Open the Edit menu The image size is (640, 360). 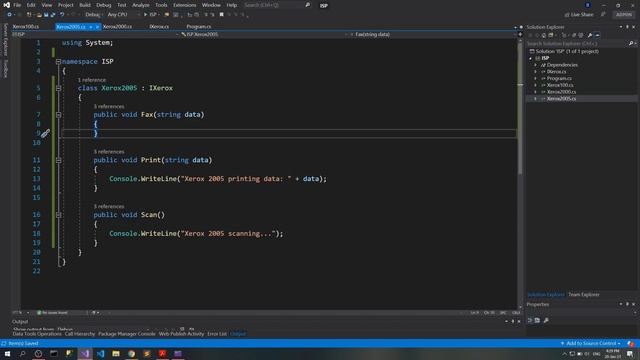tap(31, 5)
